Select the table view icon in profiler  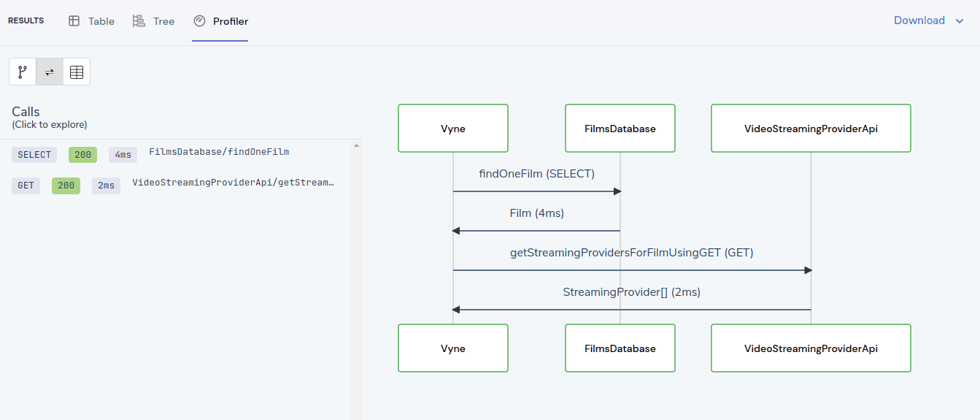pyautogui.click(x=77, y=72)
